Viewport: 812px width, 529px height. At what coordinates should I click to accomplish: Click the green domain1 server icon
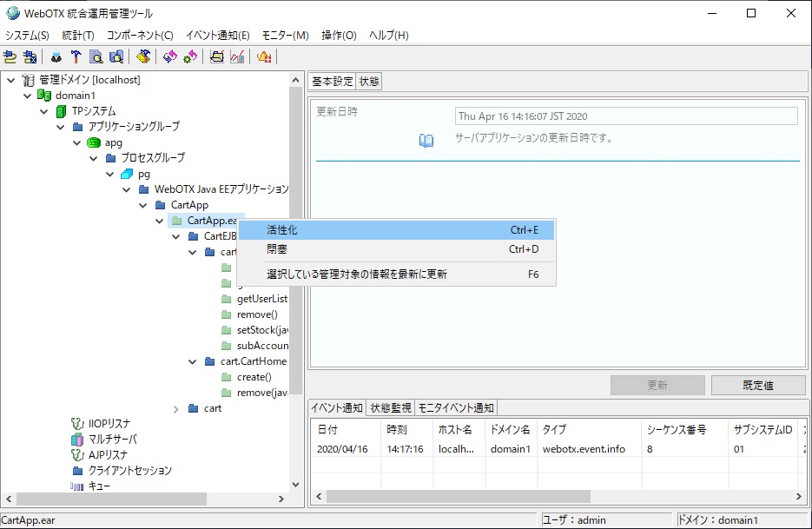tap(43, 96)
